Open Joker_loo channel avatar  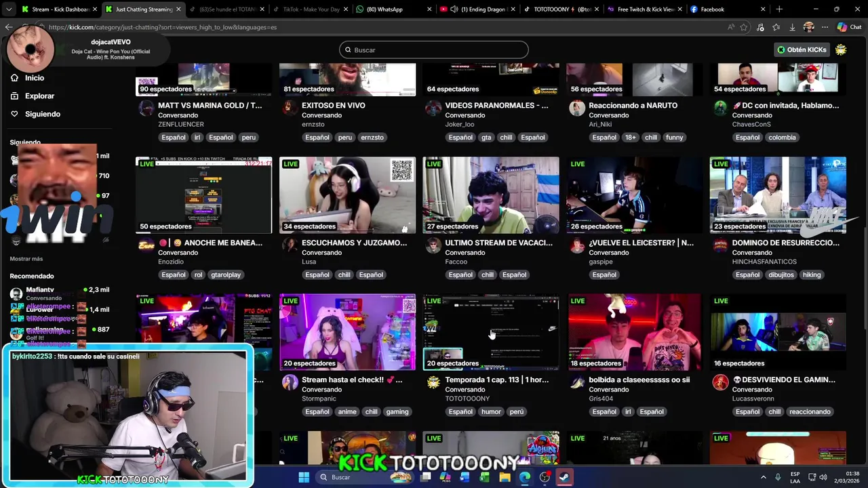pos(433,108)
